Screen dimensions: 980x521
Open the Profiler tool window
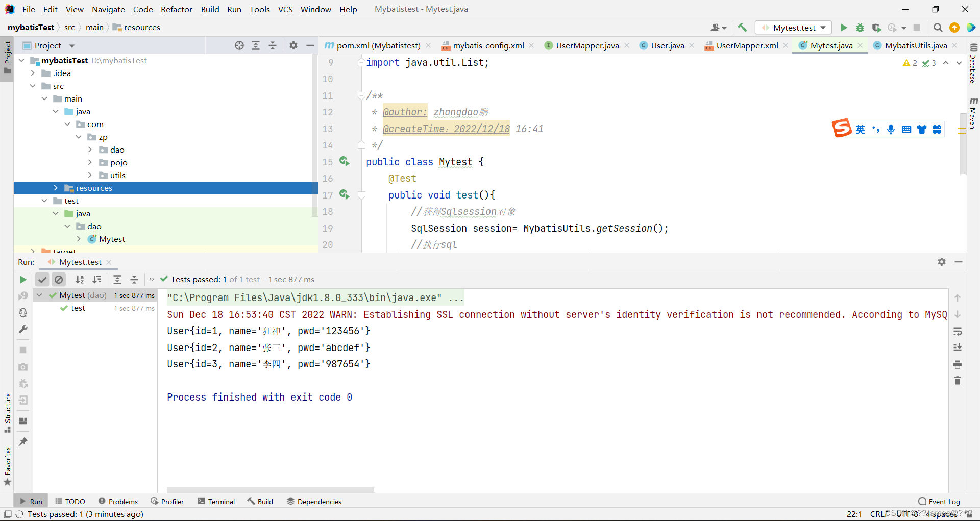coord(167,502)
